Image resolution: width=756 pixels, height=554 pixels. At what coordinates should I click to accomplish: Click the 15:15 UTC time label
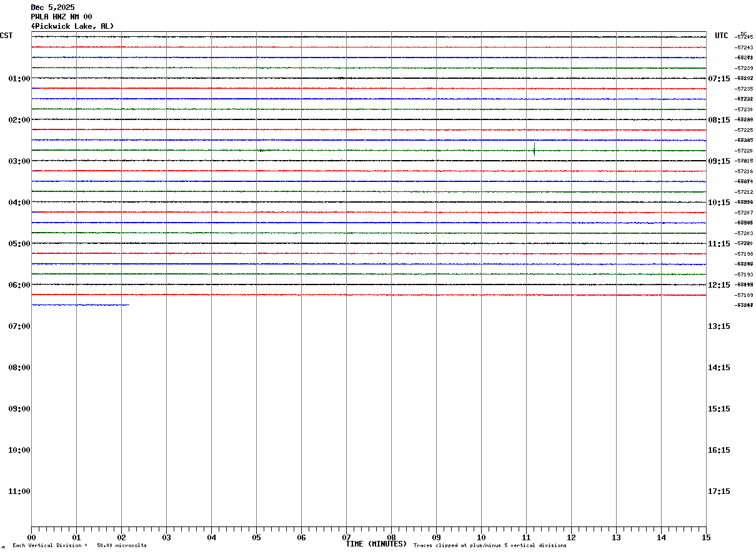[x=719, y=409]
